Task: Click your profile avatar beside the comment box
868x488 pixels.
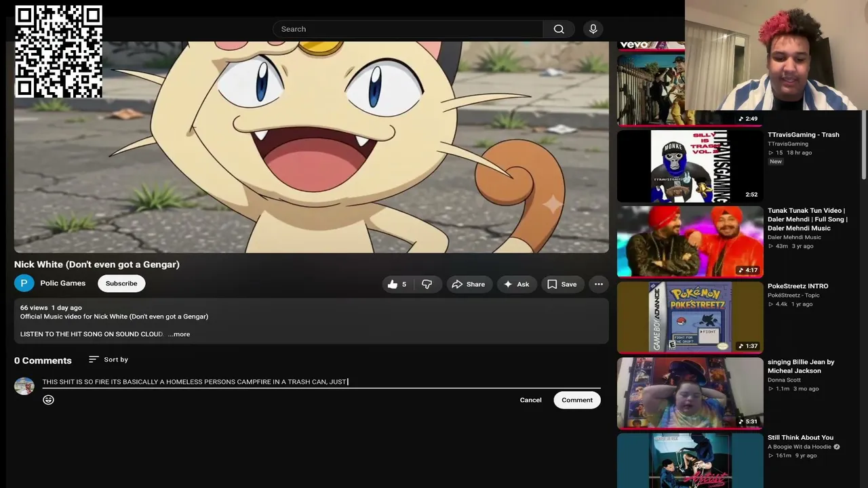Action: point(24,386)
